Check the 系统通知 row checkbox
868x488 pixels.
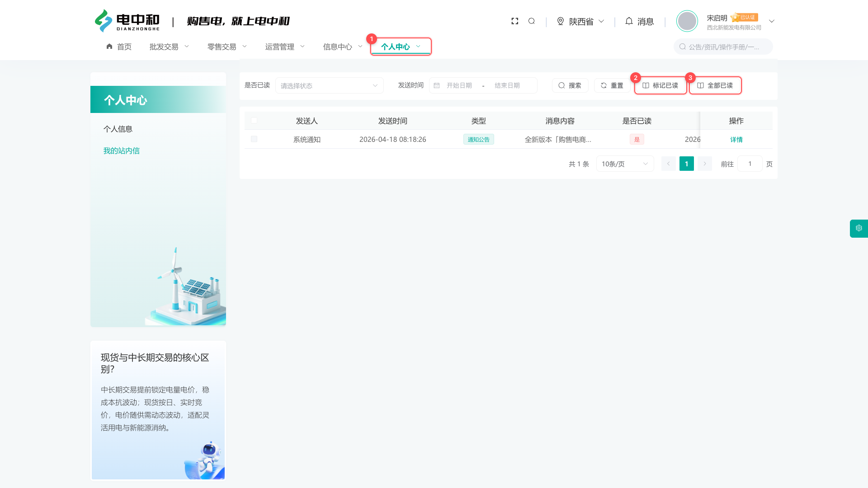(254, 139)
